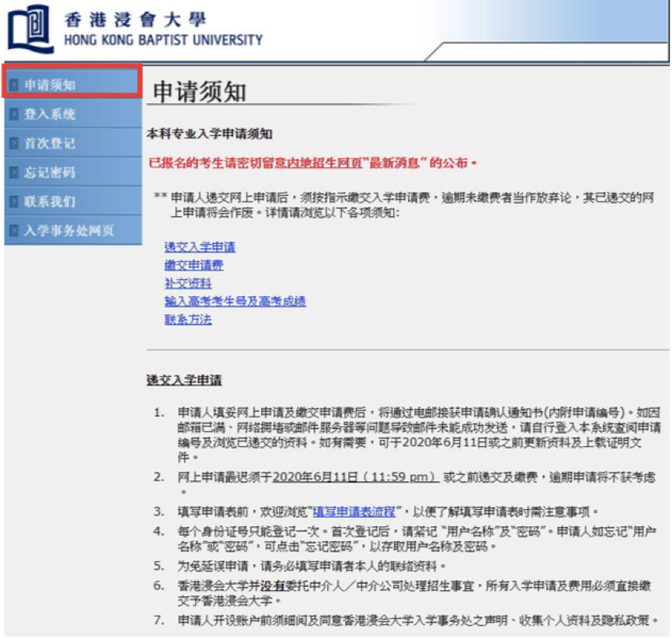This screenshot has width=672, height=639.
Task: Jump to the 递交入学申请 link
Action: coord(200,247)
